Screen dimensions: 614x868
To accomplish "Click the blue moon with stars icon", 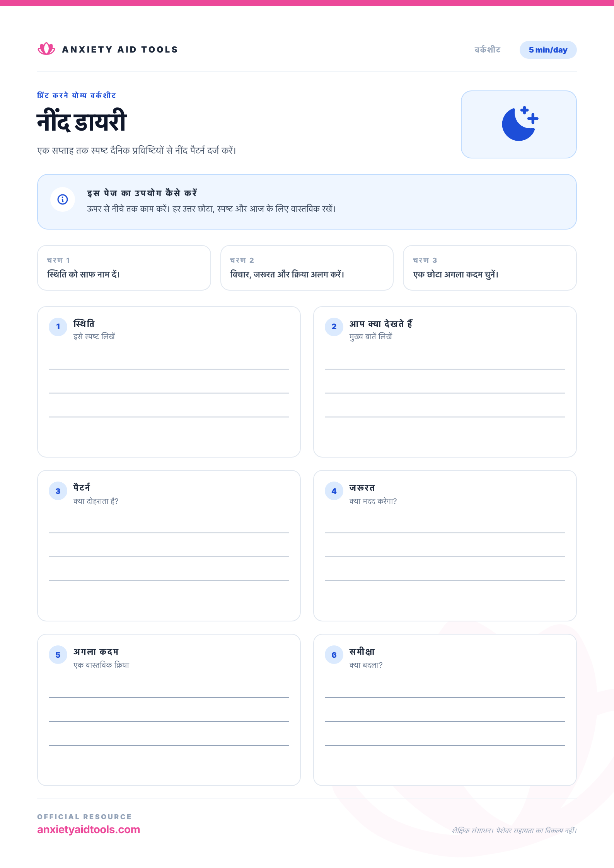I will [520, 124].
